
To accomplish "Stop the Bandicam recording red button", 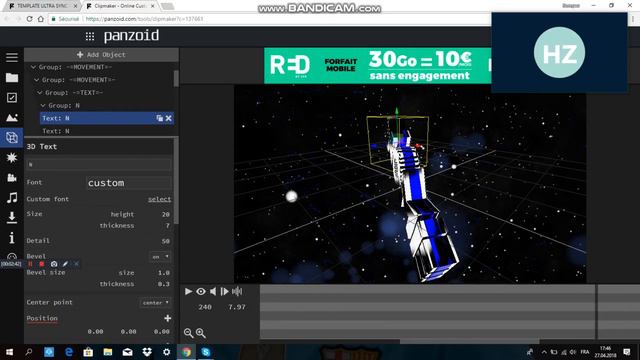I will [42, 264].
